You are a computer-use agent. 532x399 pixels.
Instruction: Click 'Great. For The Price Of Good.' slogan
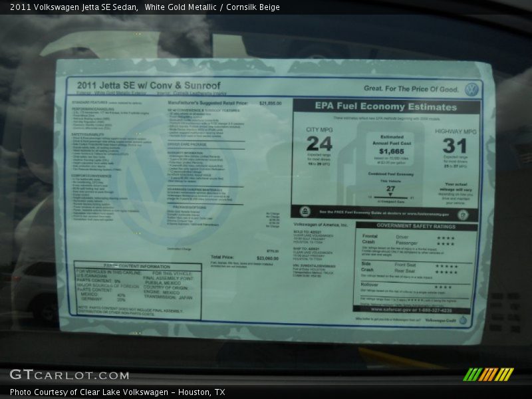click(411, 89)
